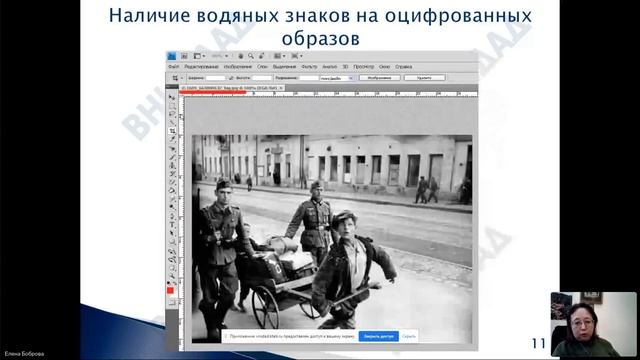Click the Высота input field
The width and height of the screenshot is (640, 360).
point(262,78)
